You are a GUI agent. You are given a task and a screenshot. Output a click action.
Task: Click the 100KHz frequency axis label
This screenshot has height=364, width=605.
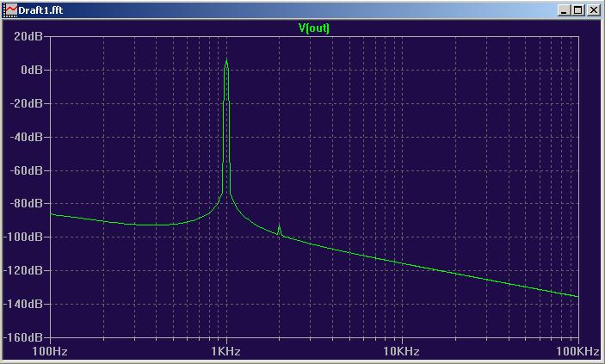click(x=579, y=351)
